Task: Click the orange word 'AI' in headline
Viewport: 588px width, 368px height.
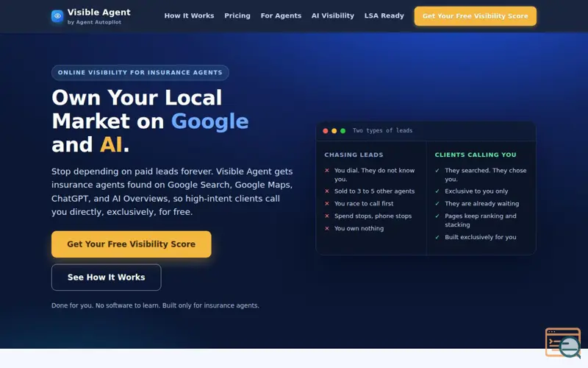Action: coord(111,144)
